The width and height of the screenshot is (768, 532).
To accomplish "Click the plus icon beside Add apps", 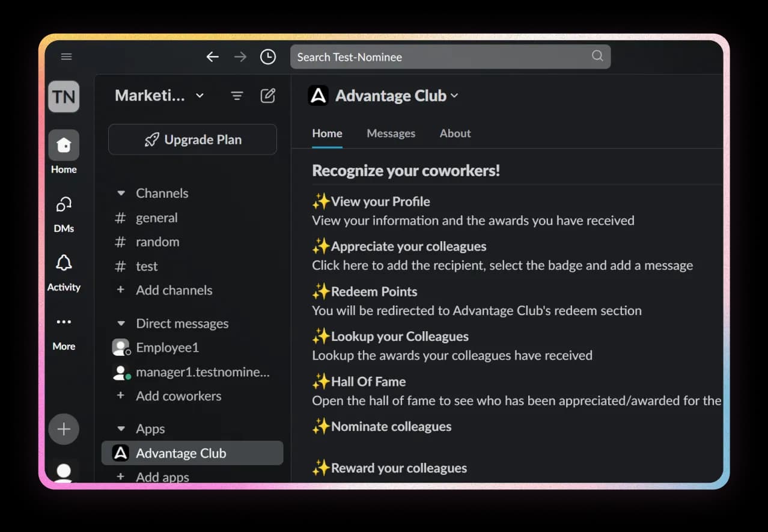I will tap(121, 477).
